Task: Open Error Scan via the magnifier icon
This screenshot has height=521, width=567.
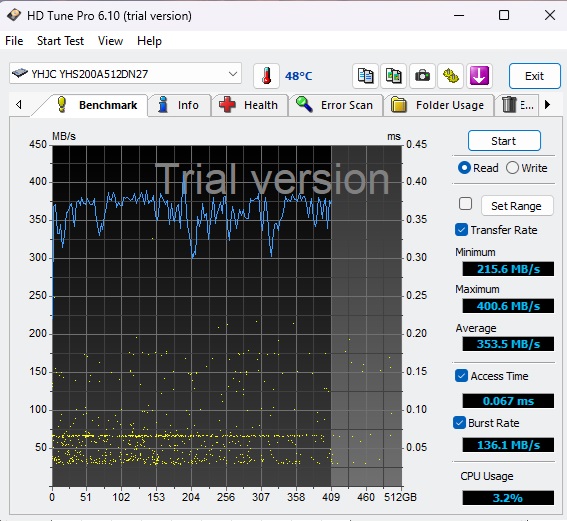Action: pyautogui.click(x=335, y=105)
